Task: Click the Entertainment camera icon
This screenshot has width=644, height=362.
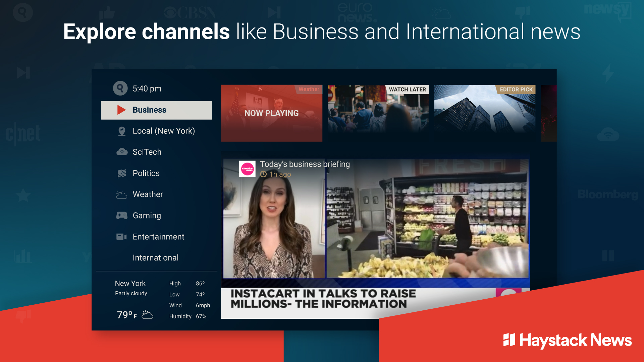Action: coord(121,237)
